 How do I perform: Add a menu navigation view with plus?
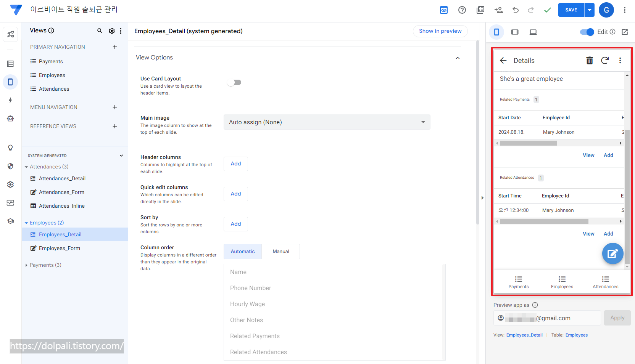pyautogui.click(x=115, y=107)
